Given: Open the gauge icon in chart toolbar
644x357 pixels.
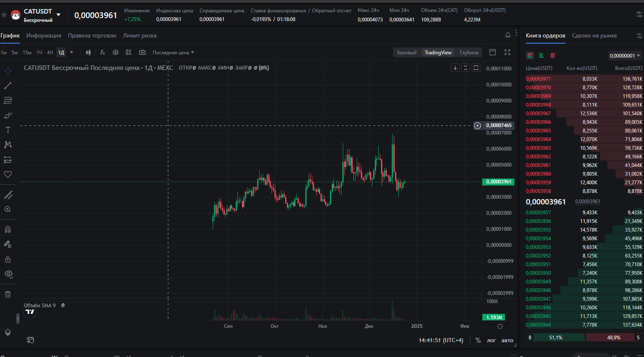Looking at the screenshot, I should pyautogui.click(x=116, y=52).
